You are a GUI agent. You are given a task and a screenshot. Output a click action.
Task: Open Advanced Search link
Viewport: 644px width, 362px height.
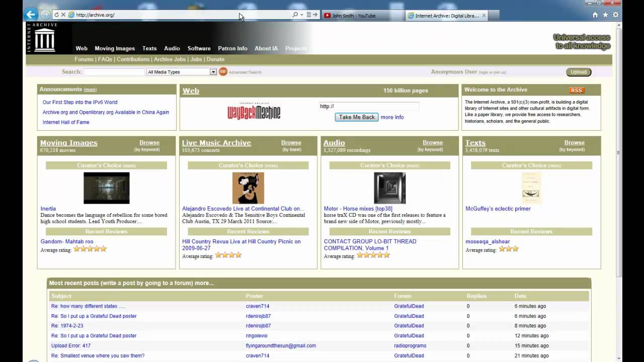(245, 72)
